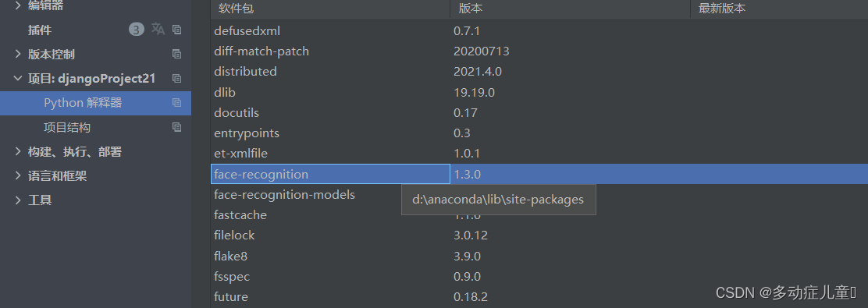Select the dlib package row
This screenshot has height=308, width=868.
point(539,92)
